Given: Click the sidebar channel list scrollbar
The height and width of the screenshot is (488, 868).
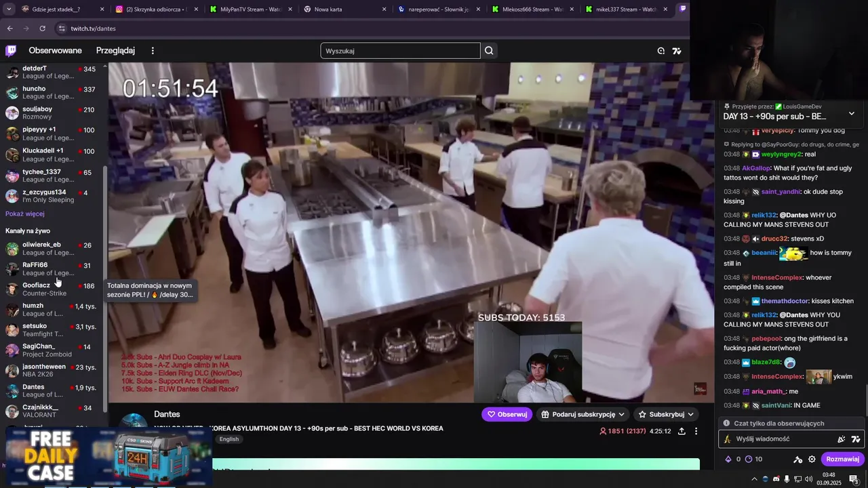Looking at the screenshot, I should pyautogui.click(x=104, y=288).
